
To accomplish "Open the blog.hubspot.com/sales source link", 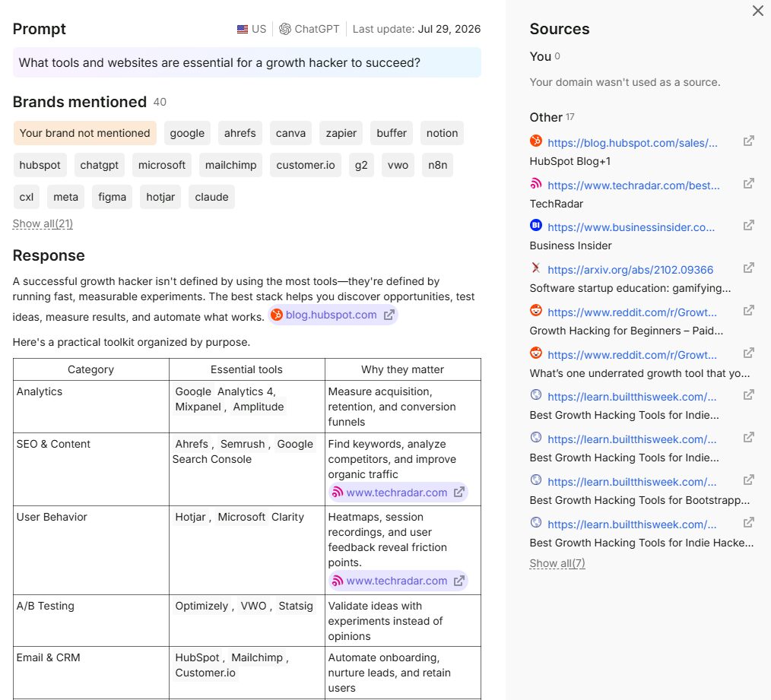I will coord(633,143).
